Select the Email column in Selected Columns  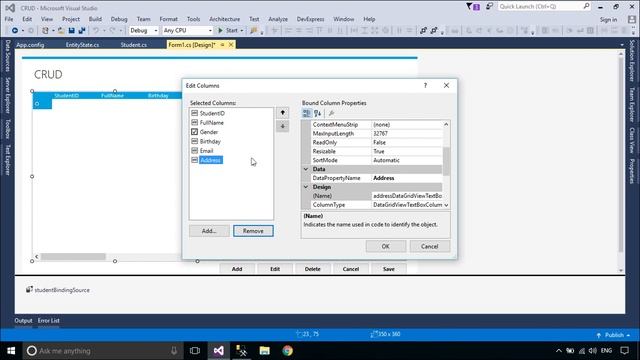coord(206,151)
